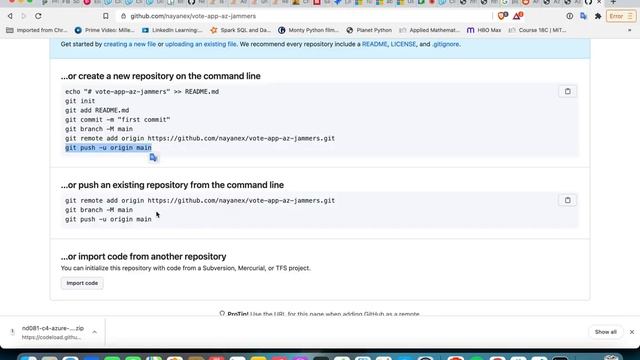Click the browser forward arrow
640x360 pixels.
24,16
